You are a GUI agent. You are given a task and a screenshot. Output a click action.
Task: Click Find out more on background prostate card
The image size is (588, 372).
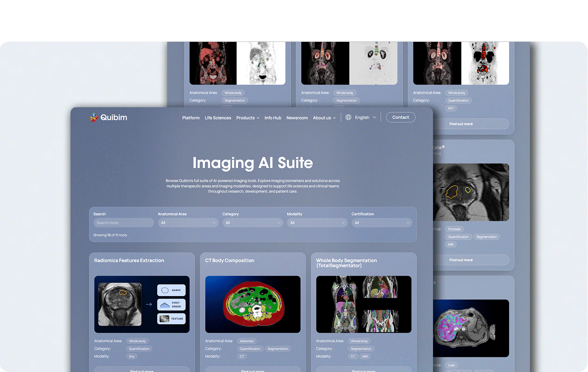(x=461, y=260)
